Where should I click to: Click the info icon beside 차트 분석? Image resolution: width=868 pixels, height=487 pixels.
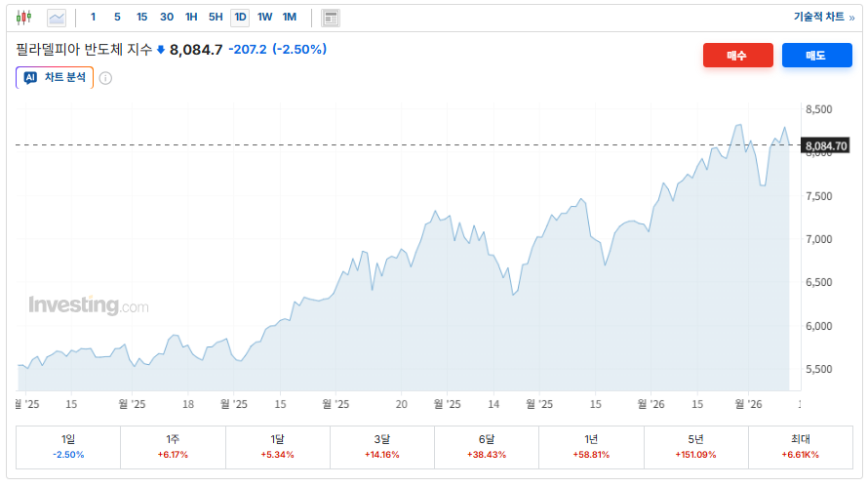click(105, 78)
